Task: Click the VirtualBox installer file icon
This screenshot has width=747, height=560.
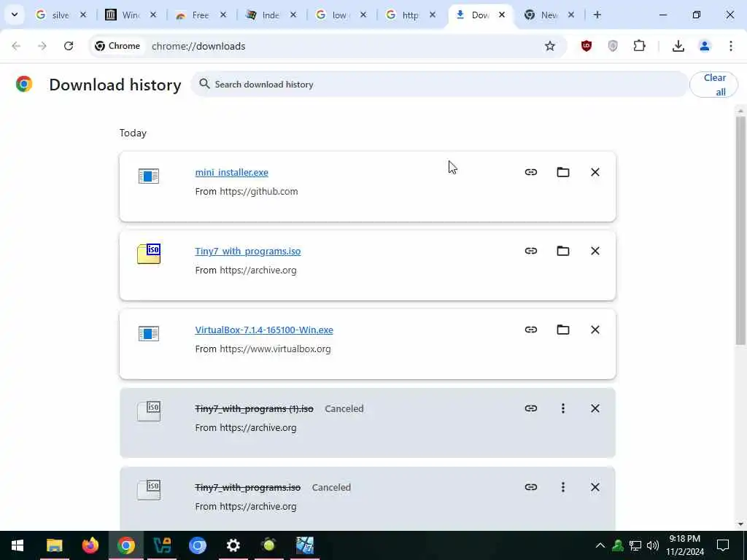Action: (x=149, y=333)
